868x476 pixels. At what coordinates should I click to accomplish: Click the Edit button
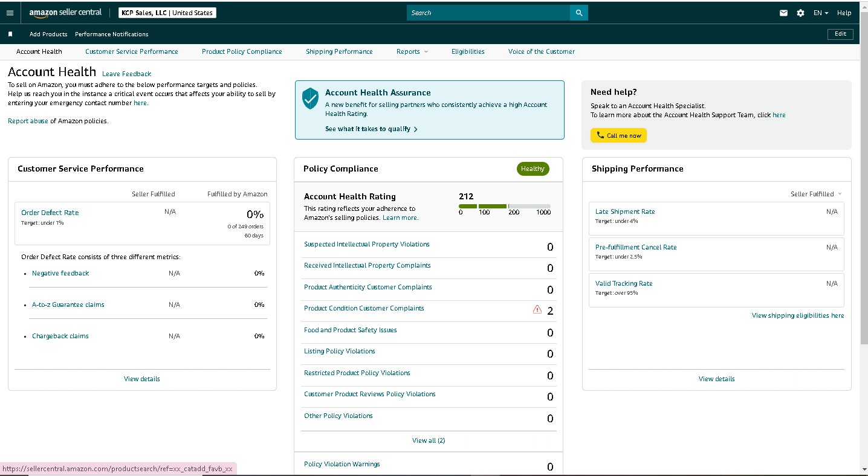840,34
